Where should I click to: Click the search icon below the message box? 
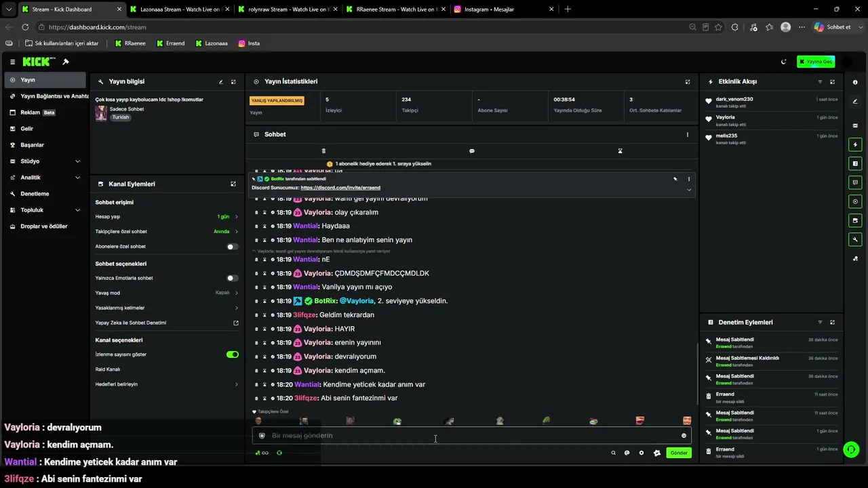coord(613,453)
